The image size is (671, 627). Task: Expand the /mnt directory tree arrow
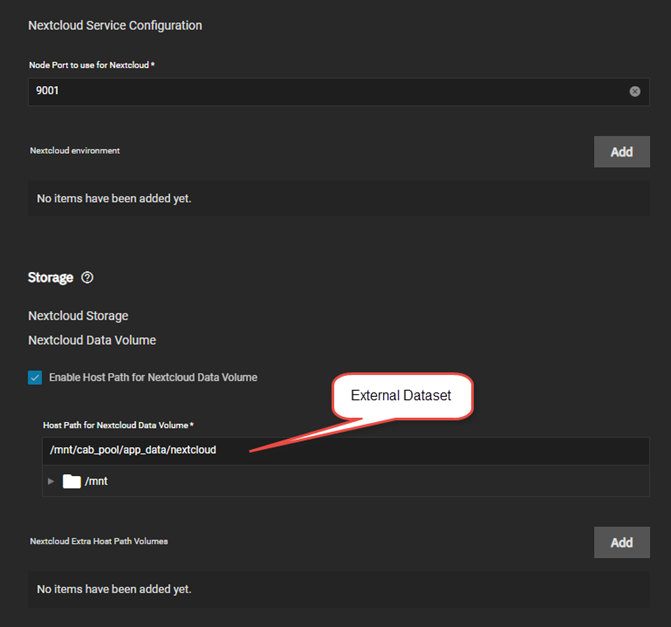(x=51, y=481)
